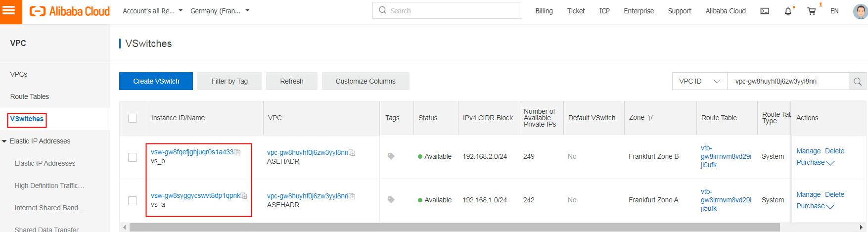Copy the vsw-gw8fqefjghjuqr0s1a433 instance ID
868x232 pixels.
tap(237, 152)
